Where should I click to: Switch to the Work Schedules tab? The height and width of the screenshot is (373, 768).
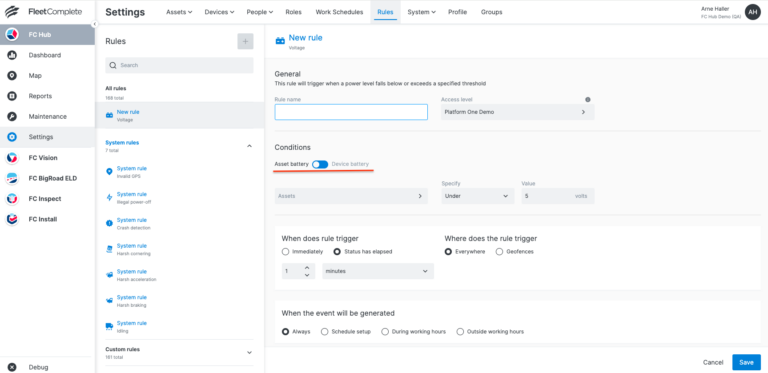339,12
